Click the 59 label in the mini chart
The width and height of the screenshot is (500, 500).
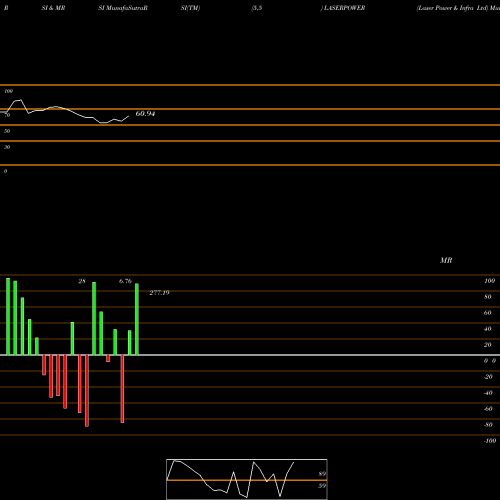coord(322,486)
